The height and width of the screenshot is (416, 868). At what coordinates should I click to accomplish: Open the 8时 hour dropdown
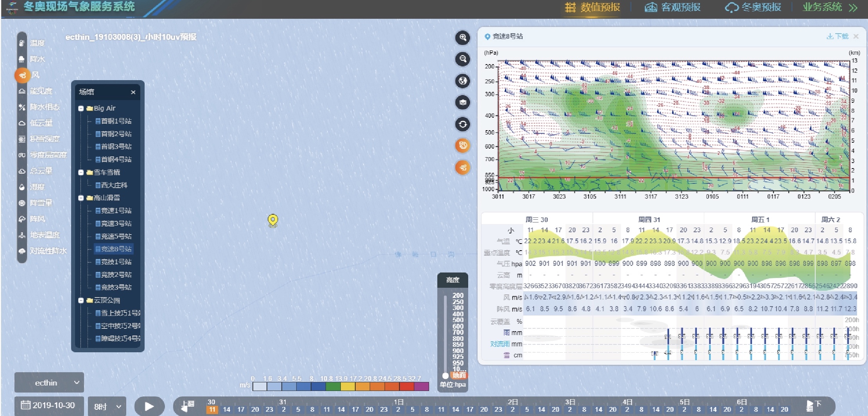(x=107, y=407)
